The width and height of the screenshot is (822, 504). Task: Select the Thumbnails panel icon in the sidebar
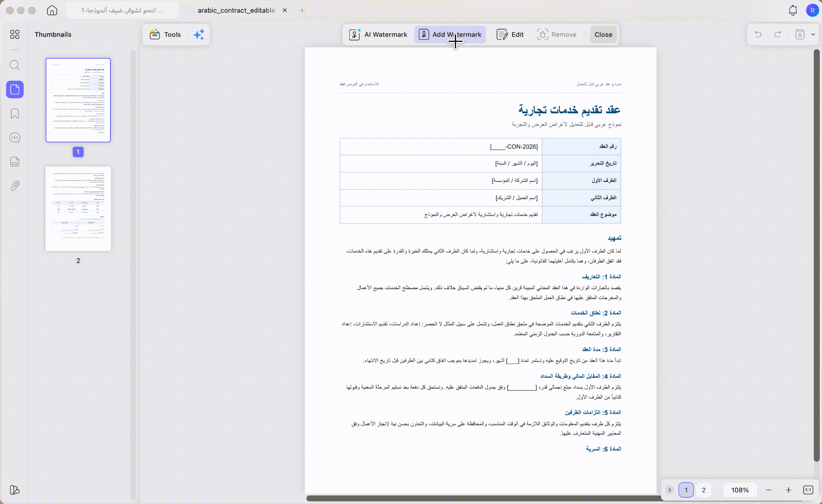click(x=15, y=89)
